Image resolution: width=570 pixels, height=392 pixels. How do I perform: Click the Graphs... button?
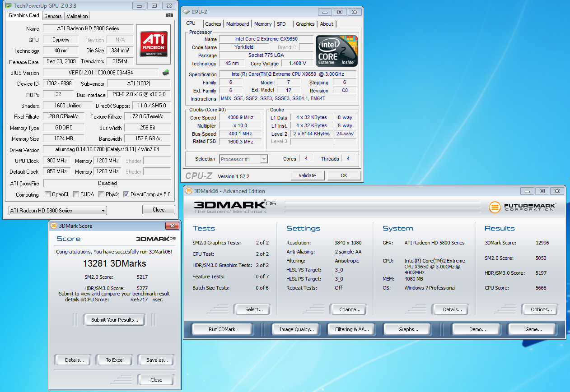408,329
